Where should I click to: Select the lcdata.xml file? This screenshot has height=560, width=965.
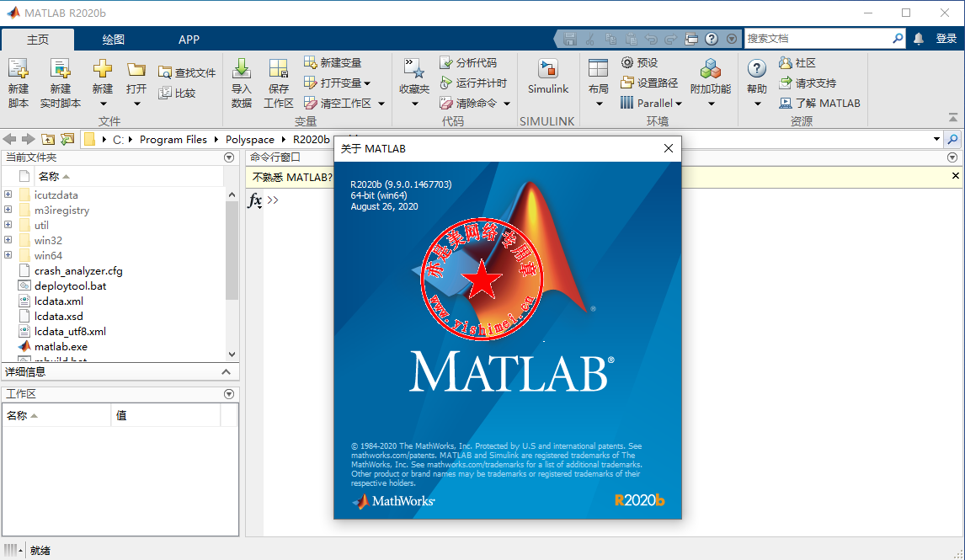click(58, 301)
